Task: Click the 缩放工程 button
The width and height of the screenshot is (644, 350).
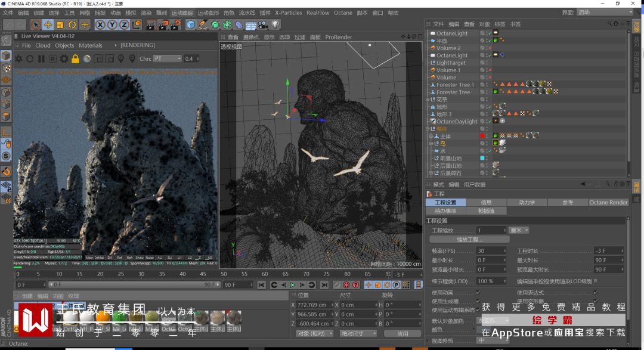Action: point(469,239)
